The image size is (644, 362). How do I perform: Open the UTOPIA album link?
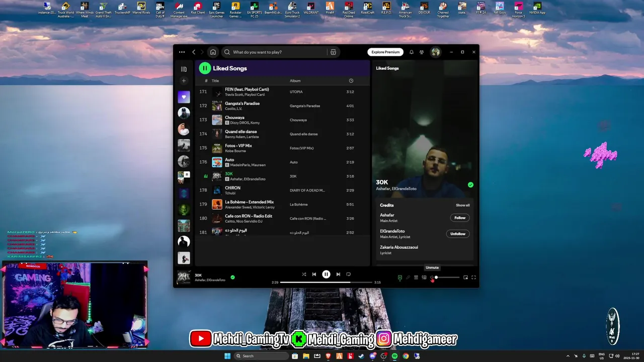point(296,92)
